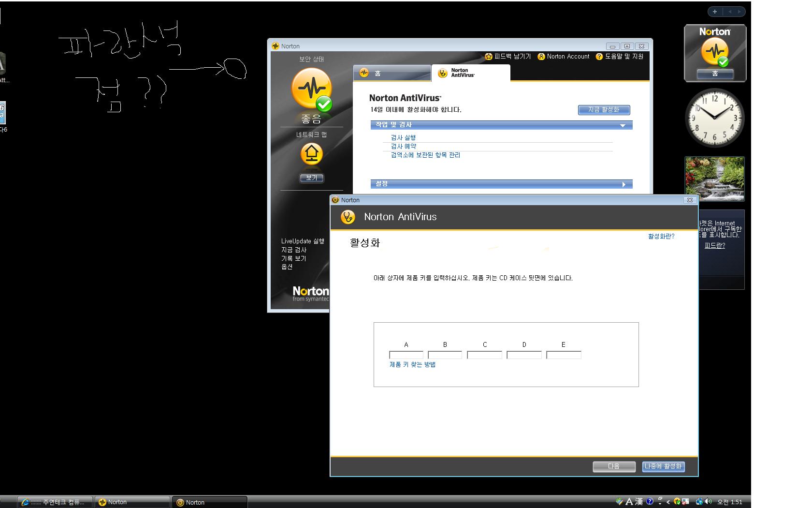Switch to Norton activation taskbar button
Screen dimensions: 812x508
pos(210,502)
